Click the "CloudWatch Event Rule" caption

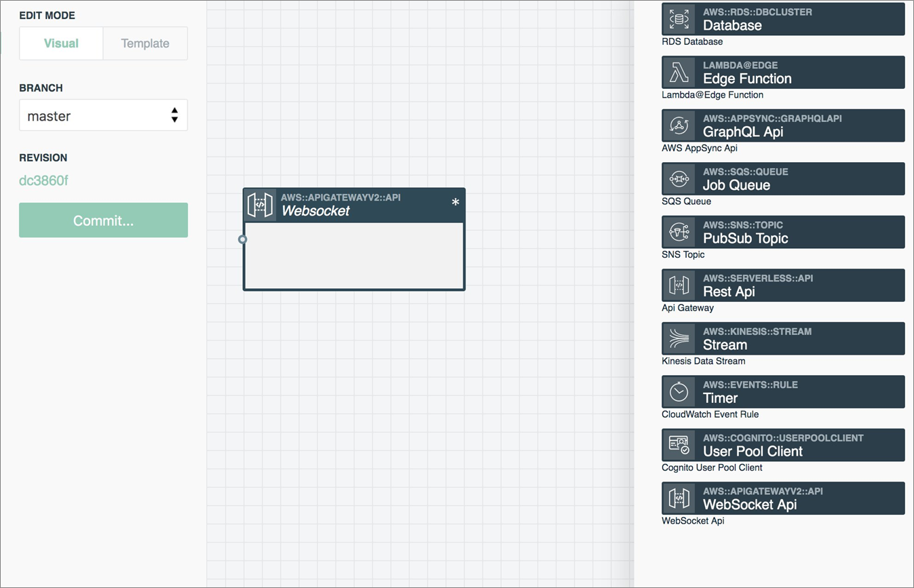710,414
